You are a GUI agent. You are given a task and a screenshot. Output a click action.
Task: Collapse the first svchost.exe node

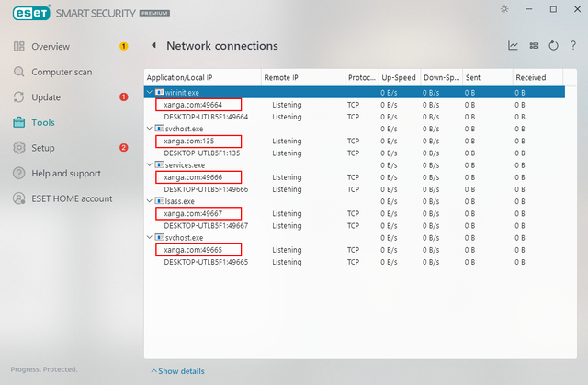coord(149,129)
